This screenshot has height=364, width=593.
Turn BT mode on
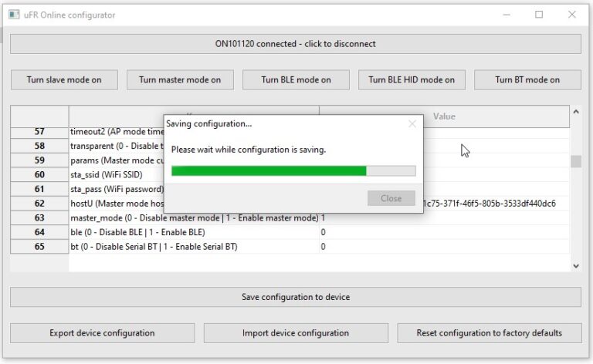click(527, 79)
